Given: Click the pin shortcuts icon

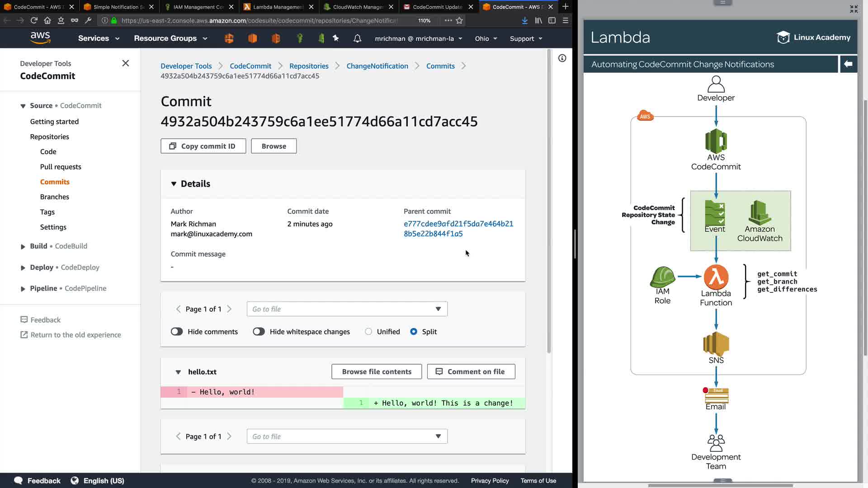Looking at the screenshot, I should [x=336, y=38].
